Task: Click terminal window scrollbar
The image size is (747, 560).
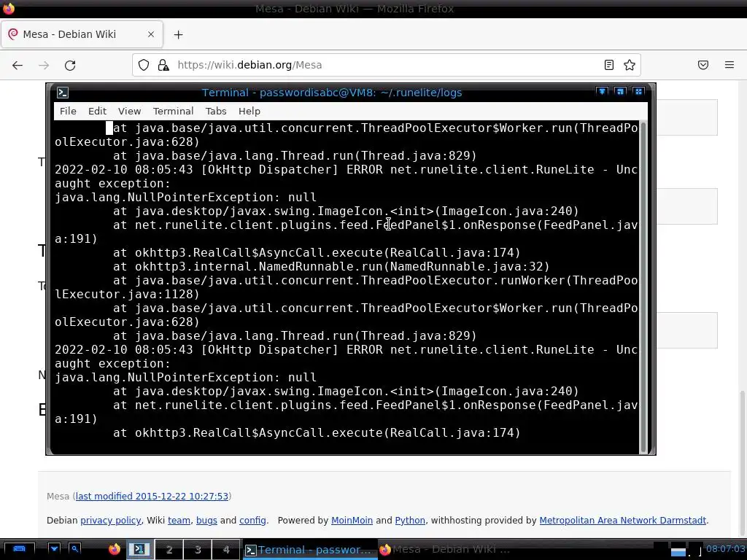Action: 643,287
